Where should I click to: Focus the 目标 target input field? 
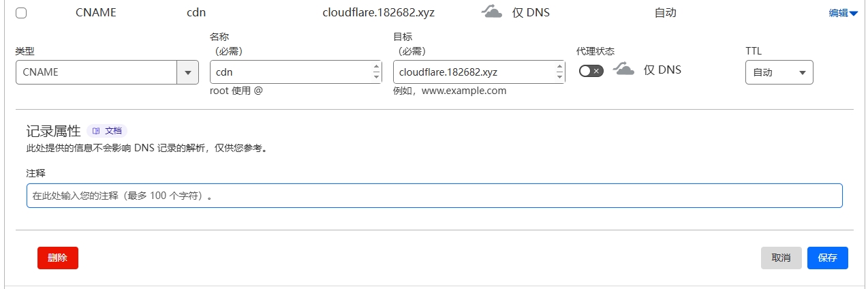[474, 72]
